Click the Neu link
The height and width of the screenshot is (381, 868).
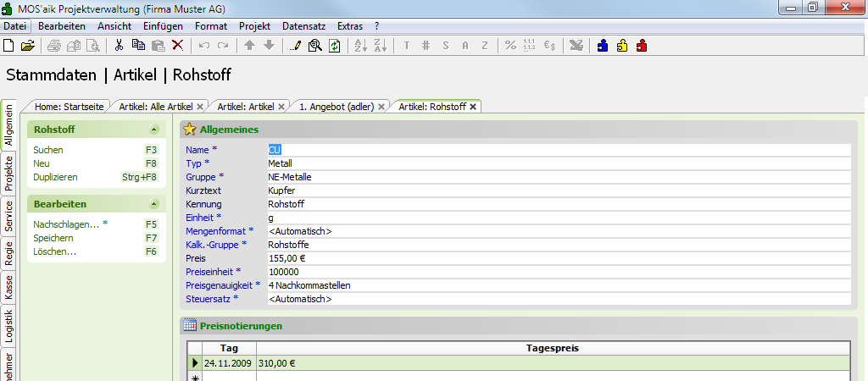[42, 163]
